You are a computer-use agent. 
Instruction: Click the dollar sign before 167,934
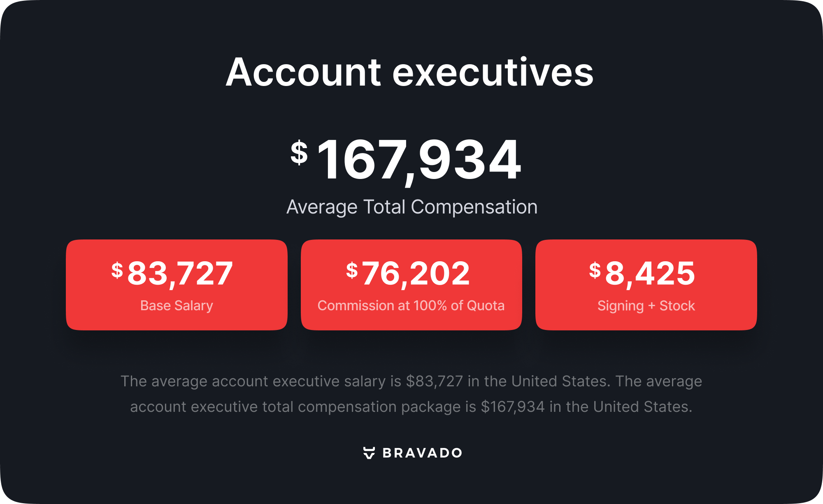pos(299,153)
